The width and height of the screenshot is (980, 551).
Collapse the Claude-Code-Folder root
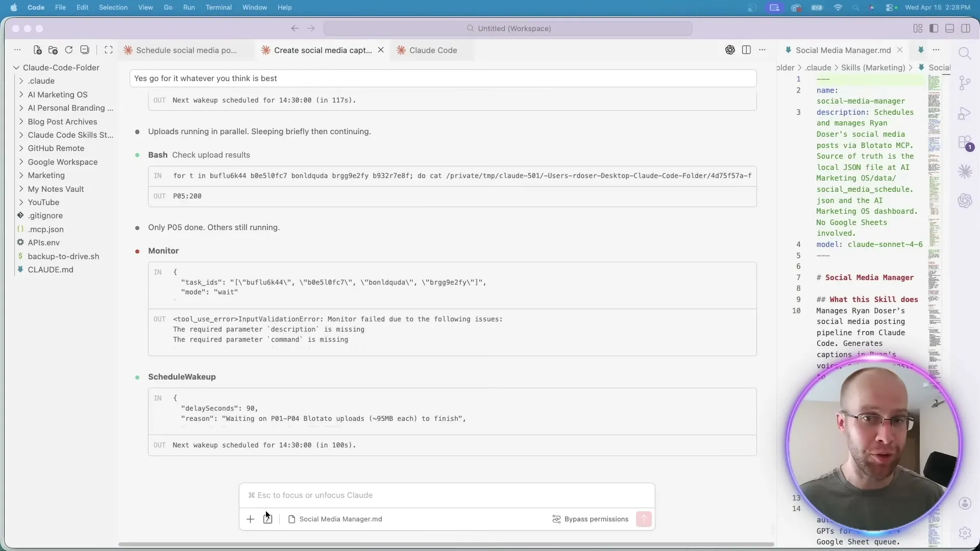point(61,67)
